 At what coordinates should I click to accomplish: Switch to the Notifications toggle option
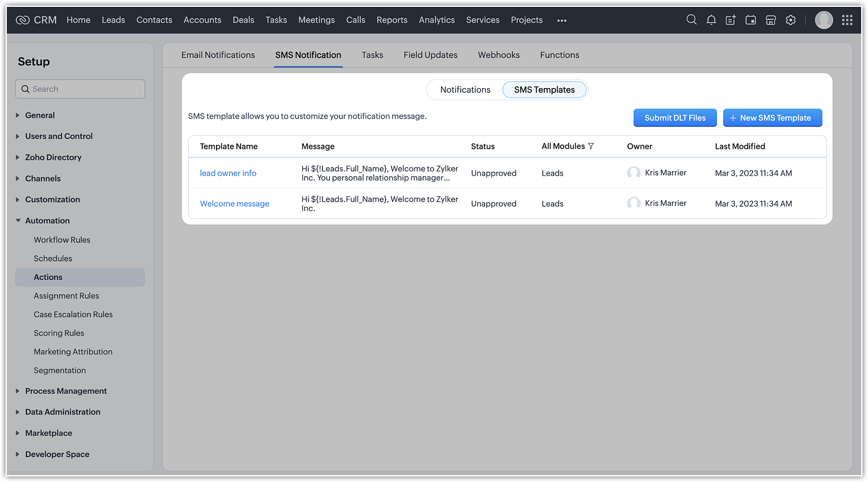point(465,90)
